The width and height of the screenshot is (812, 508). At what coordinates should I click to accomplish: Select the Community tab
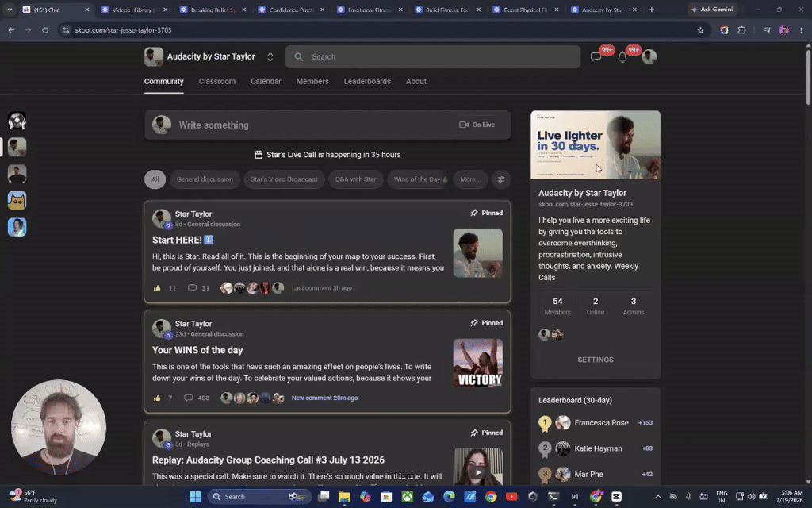[163, 82]
